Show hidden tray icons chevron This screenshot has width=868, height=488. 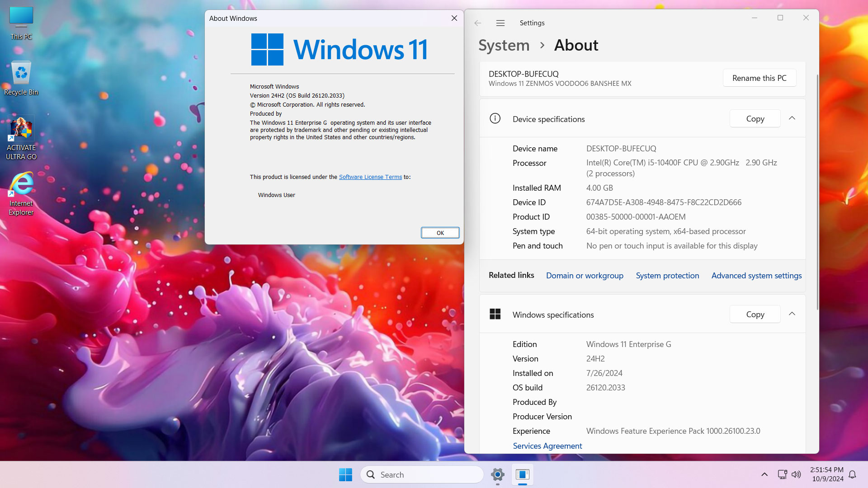click(x=764, y=474)
